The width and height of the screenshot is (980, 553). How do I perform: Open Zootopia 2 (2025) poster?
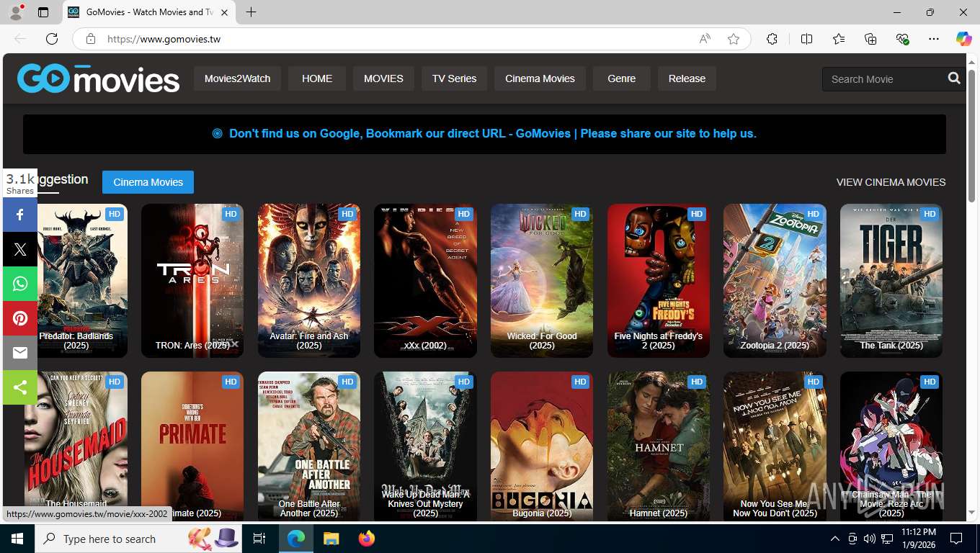click(x=775, y=281)
